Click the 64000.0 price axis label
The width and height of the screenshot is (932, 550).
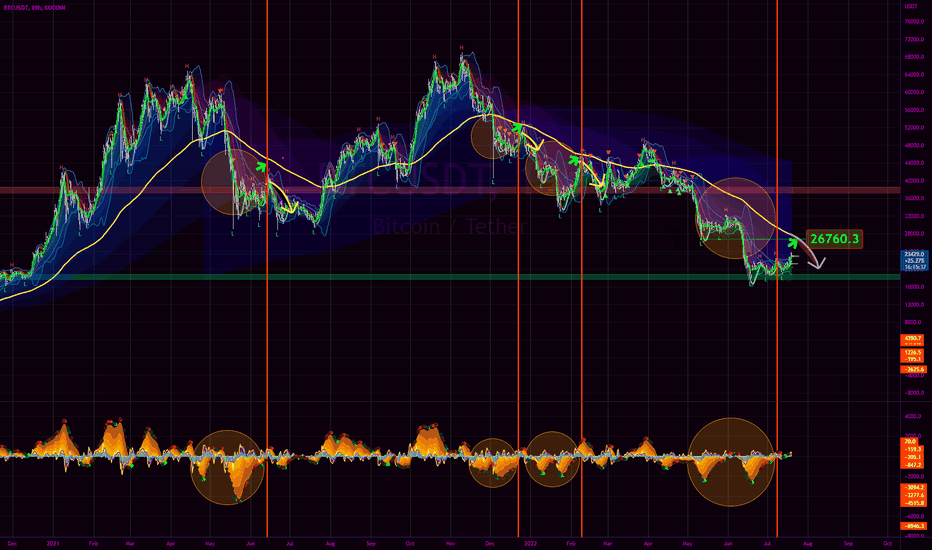coord(914,75)
